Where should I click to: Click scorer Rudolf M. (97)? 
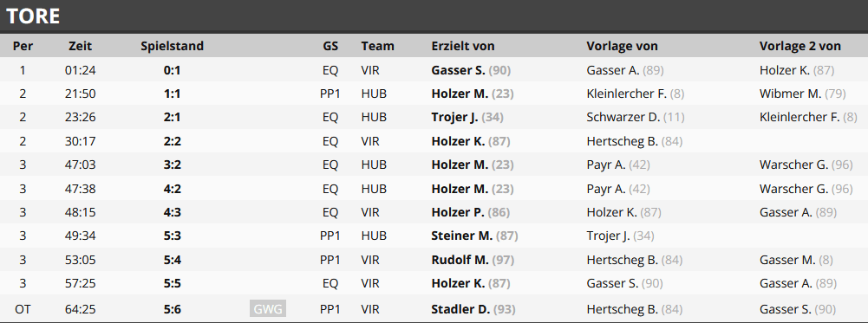point(473,260)
